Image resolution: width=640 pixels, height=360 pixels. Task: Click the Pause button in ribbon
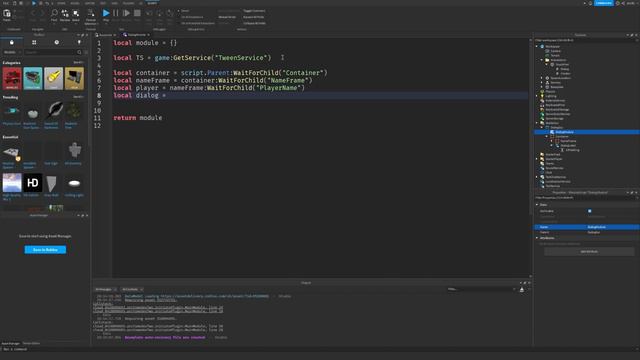116,13
